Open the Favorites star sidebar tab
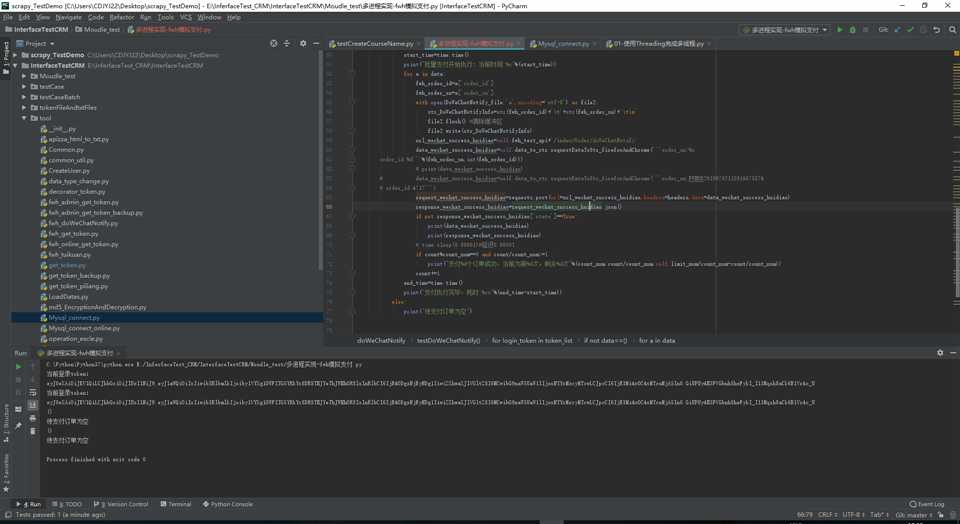 coord(6,473)
